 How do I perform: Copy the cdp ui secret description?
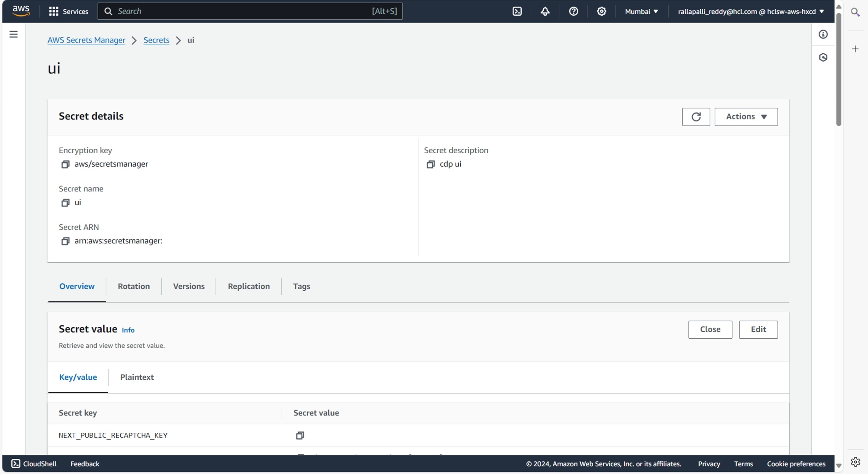click(x=431, y=164)
